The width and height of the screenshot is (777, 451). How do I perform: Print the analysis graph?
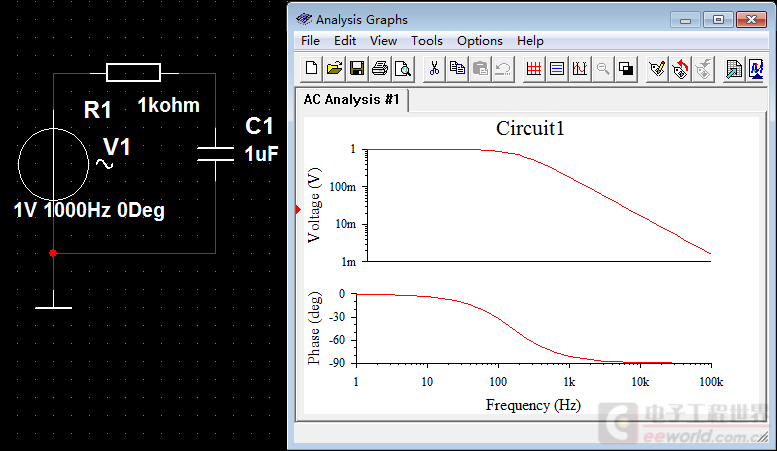click(x=380, y=68)
